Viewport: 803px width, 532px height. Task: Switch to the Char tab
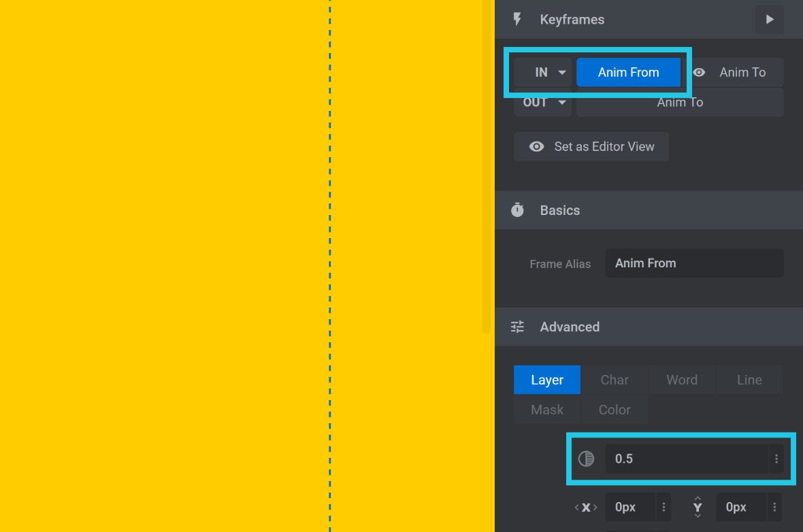(x=614, y=380)
